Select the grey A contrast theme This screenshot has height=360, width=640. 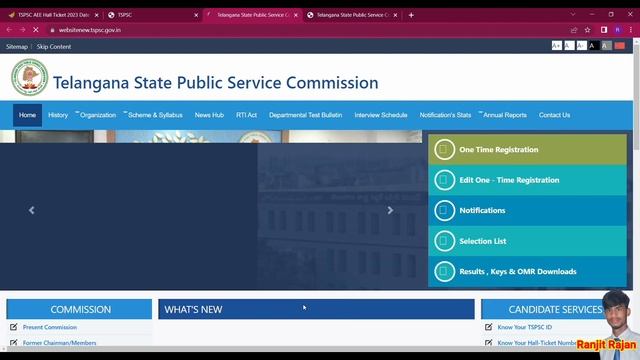pyautogui.click(x=607, y=46)
